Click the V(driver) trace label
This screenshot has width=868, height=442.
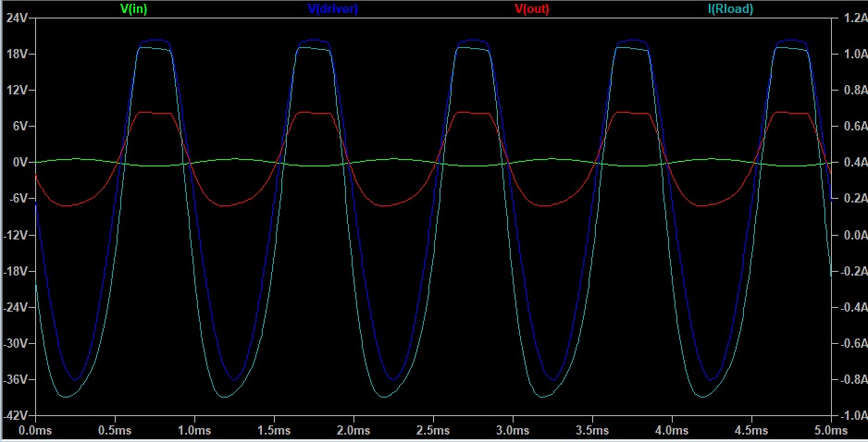333,9
